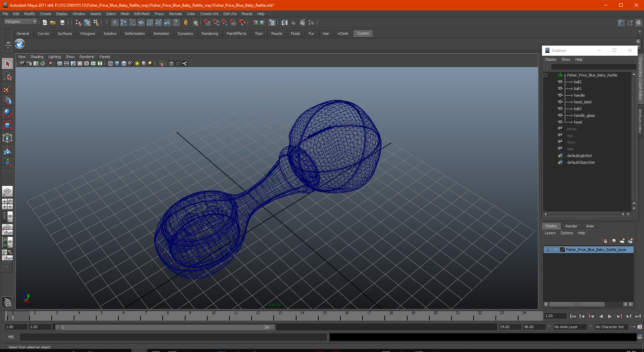Open the Outliner Show menu
The width and height of the screenshot is (644, 352).
566,59
